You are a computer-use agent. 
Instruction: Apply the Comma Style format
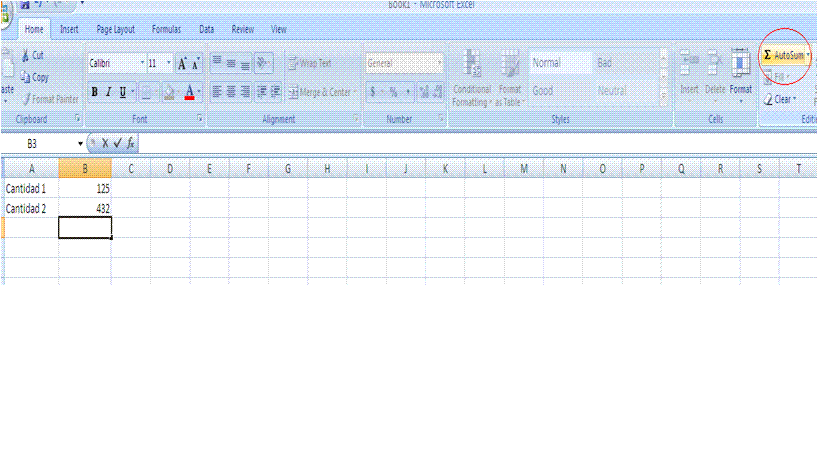click(x=407, y=92)
